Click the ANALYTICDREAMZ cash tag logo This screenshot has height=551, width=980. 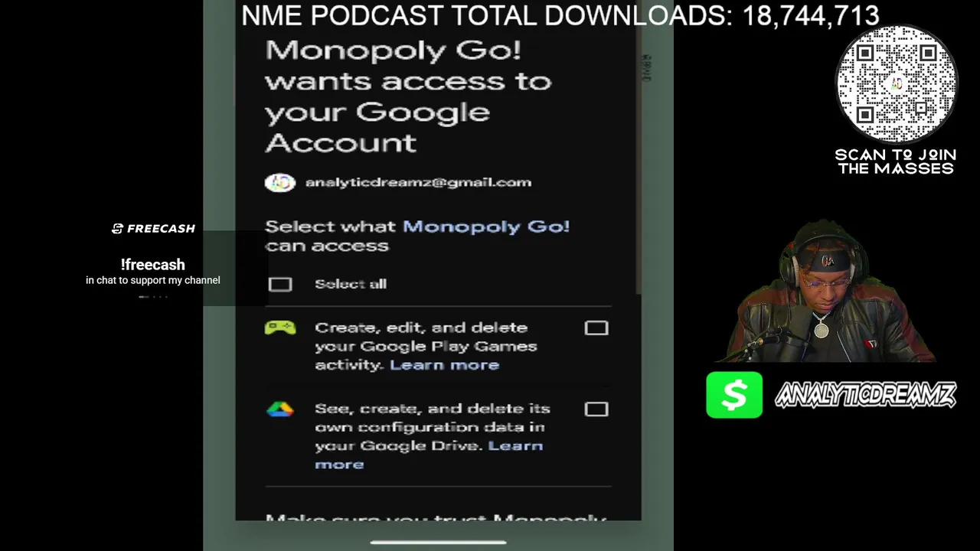[x=866, y=395]
